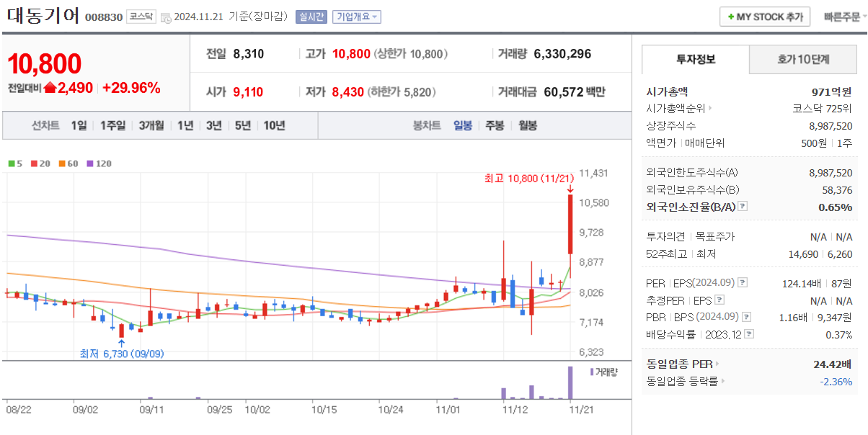The width and height of the screenshot is (868, 435).
Task: Click the purple 거래량 volume legend marker
Action: 593,372
